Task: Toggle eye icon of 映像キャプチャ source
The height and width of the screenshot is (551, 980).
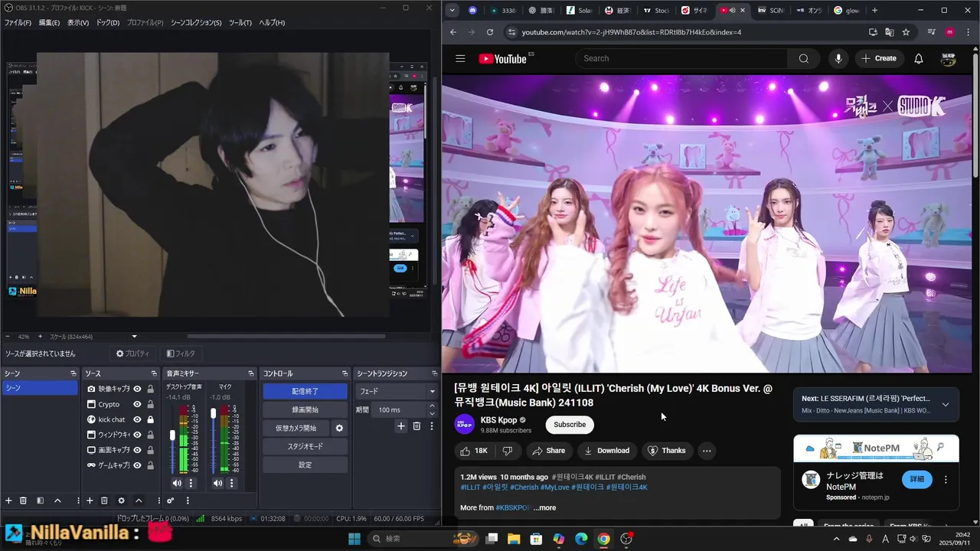Action: pos(138,389)
